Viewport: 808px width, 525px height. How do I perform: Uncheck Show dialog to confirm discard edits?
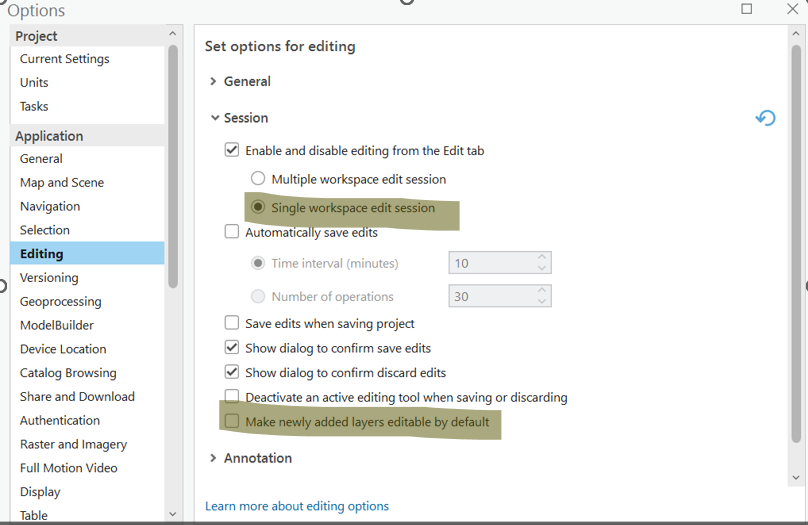(x=232, y=372)
